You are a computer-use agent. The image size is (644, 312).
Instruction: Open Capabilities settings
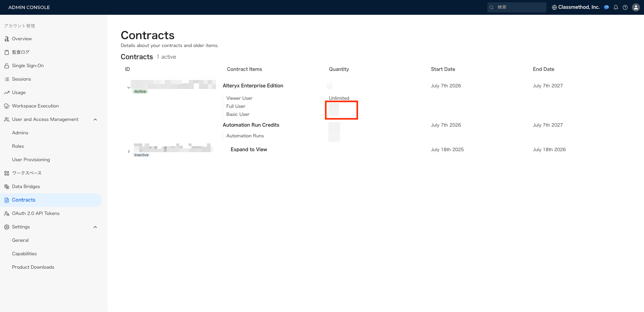pyautogui.click(x=24, y=254)
